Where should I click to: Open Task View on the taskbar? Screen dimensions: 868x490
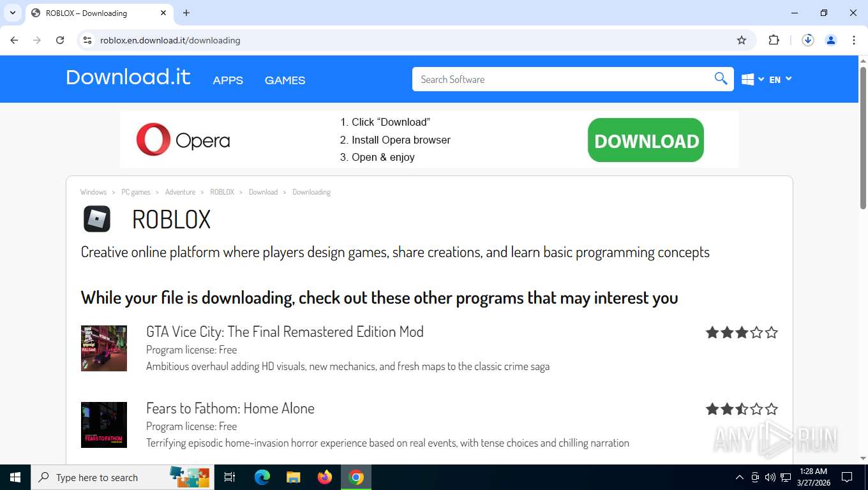[230, 477]
